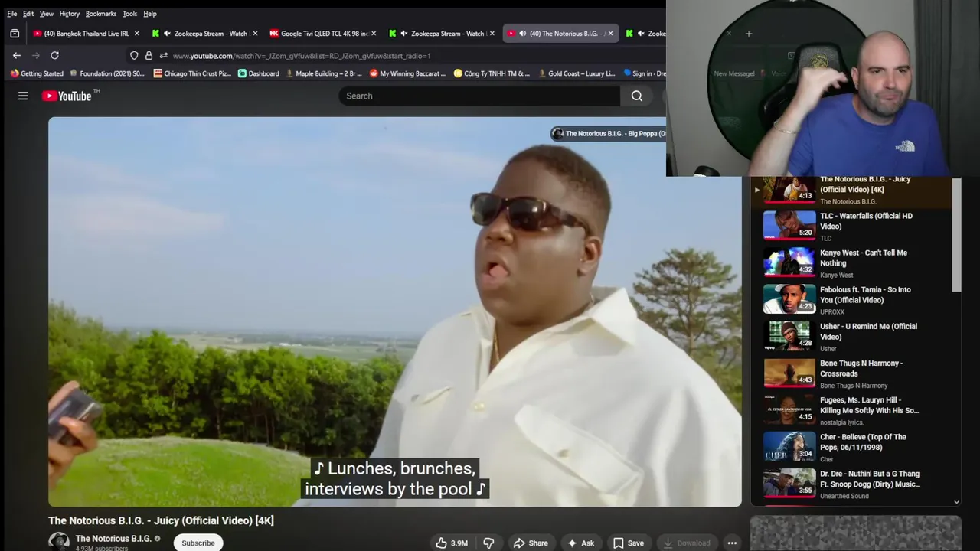
Task: Play TLC - Waterfalls thumbnail
Action: pyautogui.click(x=789, y=225)
